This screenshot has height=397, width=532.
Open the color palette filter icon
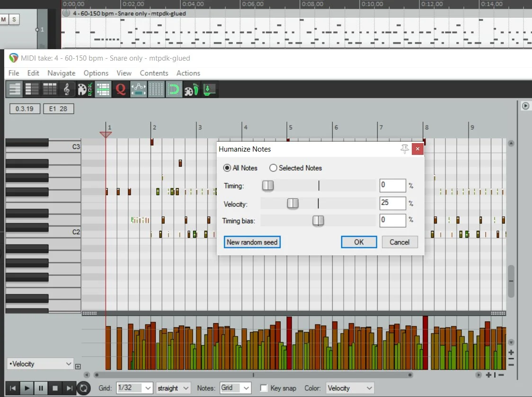[x=84, y=90]
